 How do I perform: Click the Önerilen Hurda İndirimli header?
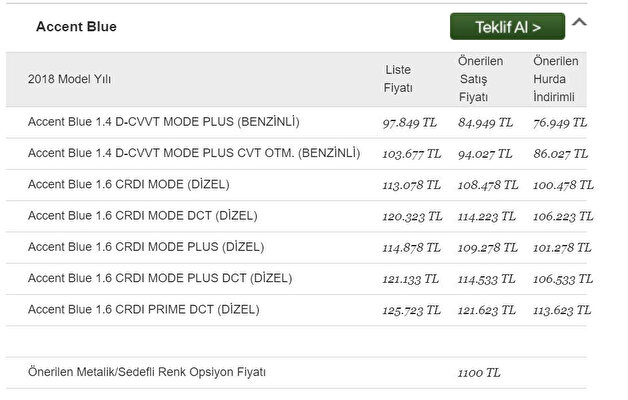tap(556, 79)
